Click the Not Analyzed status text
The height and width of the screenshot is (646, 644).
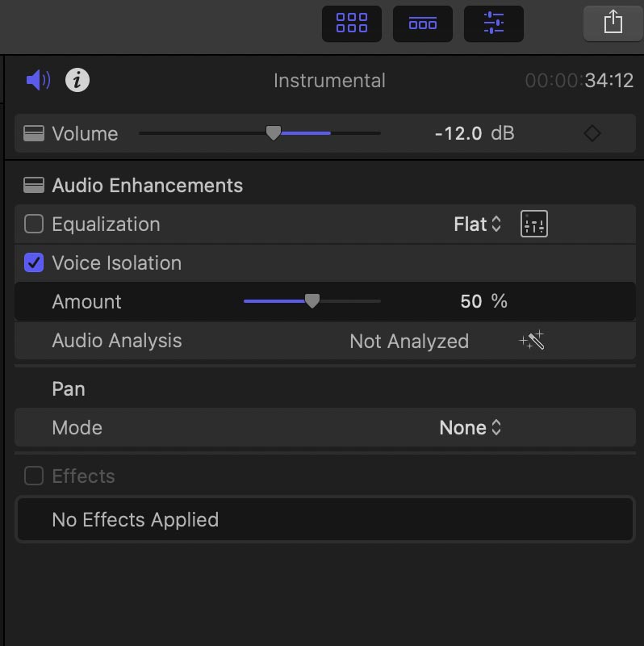pos(409,341)
